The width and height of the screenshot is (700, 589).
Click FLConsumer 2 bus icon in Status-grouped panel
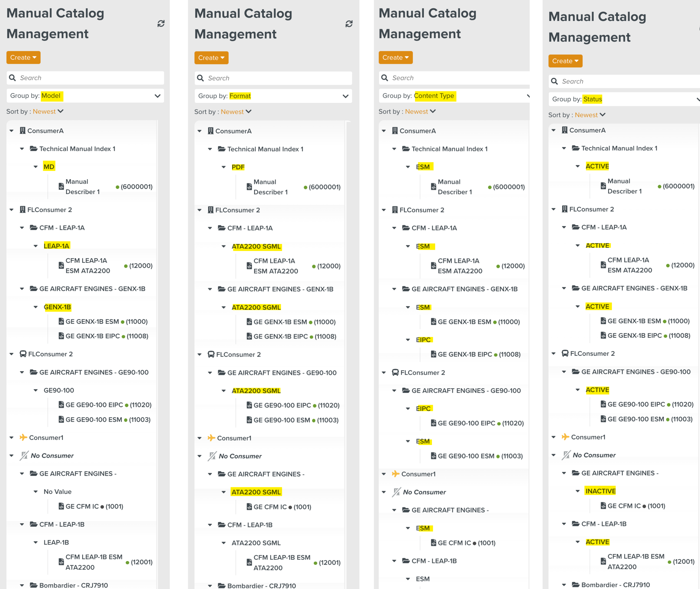565,353
